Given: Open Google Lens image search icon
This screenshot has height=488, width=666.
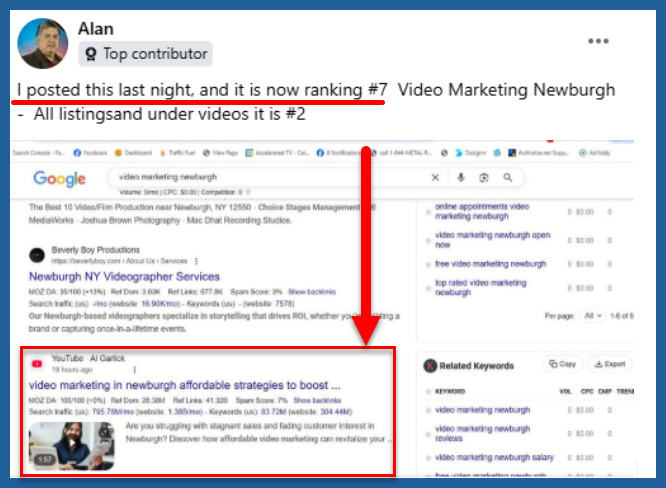Looking at the screenshot, I should [484, 177].
